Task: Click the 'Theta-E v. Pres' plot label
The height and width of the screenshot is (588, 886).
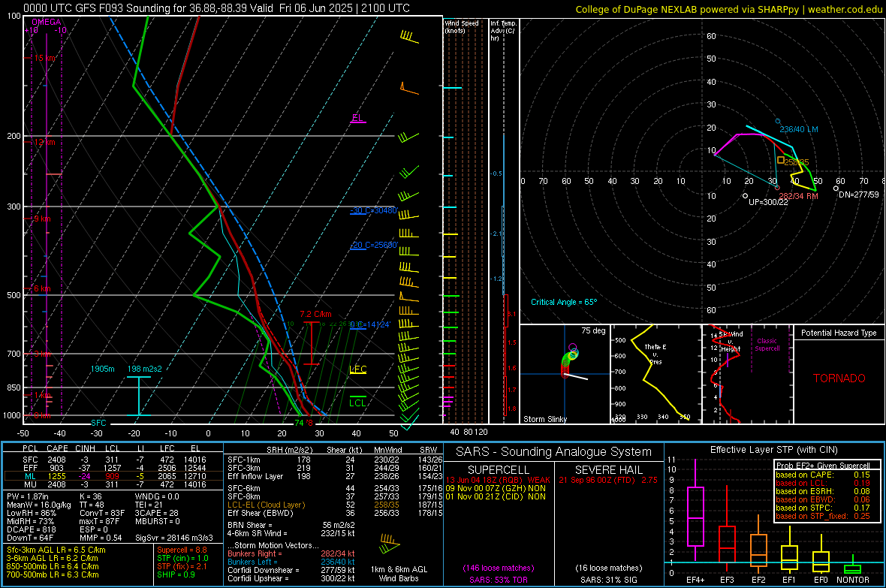Action: pos(655,354)
